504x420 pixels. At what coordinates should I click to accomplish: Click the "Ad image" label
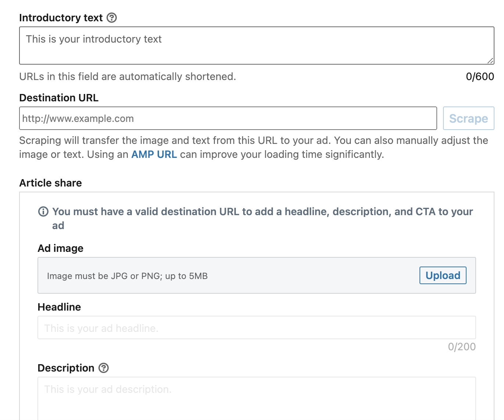coord(61,248)
